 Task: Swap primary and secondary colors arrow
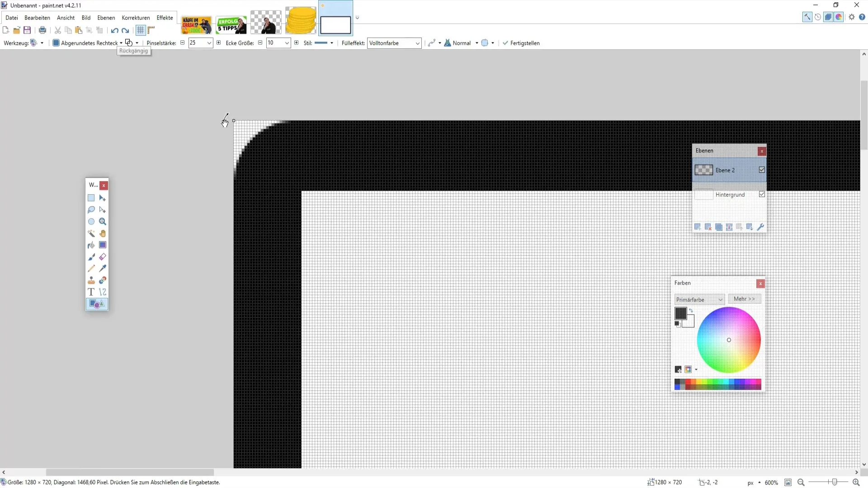tap(691, 310)
